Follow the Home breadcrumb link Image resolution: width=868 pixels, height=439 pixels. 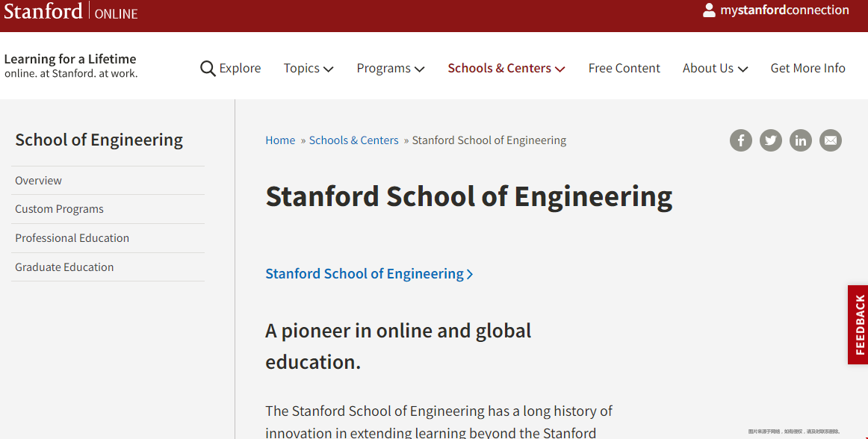(280, 140)
